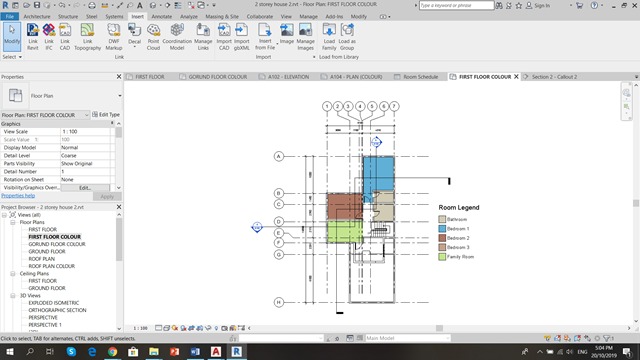Open the Architecture ribbon tab
This screenshot has height=360, width=640.
pos(37,16)
